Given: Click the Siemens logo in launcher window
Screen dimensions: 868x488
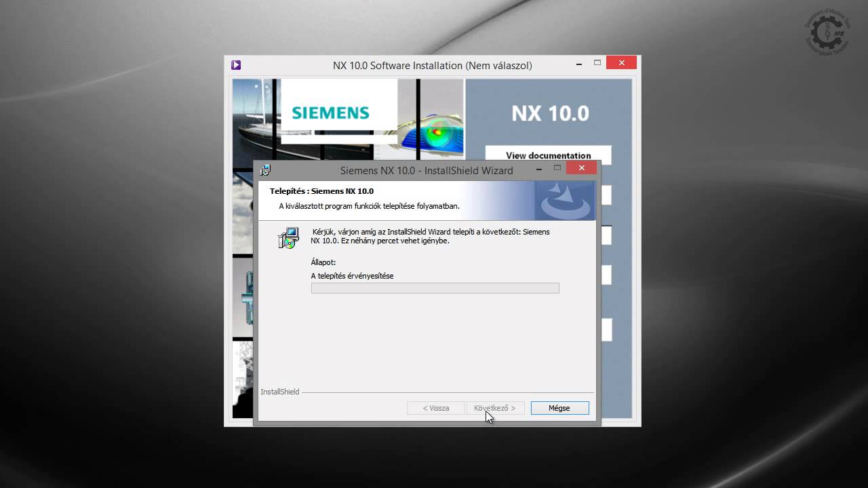Looking at the screenshot, I should [x=330, y=113].
